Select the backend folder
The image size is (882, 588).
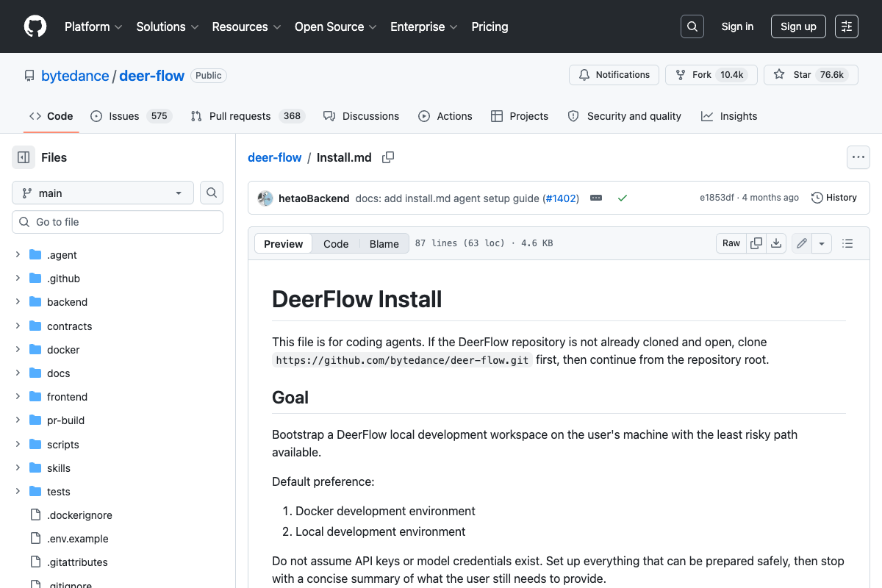(67, 302)
